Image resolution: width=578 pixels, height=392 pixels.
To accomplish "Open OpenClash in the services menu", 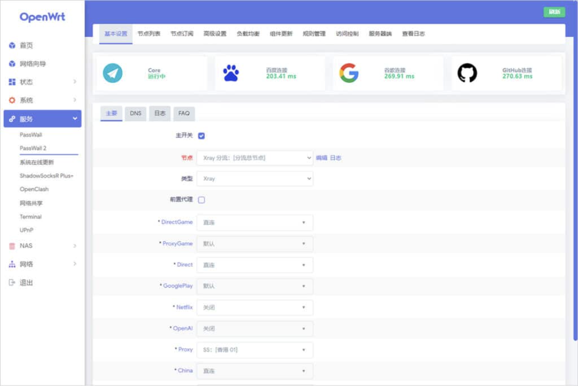I will click(34, 190).
